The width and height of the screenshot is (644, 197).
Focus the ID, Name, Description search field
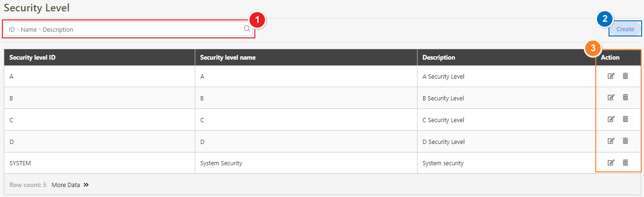point(123,29)
